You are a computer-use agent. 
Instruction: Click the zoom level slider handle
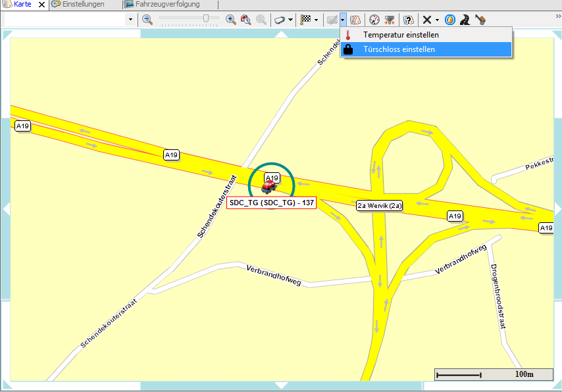[206, 18]
